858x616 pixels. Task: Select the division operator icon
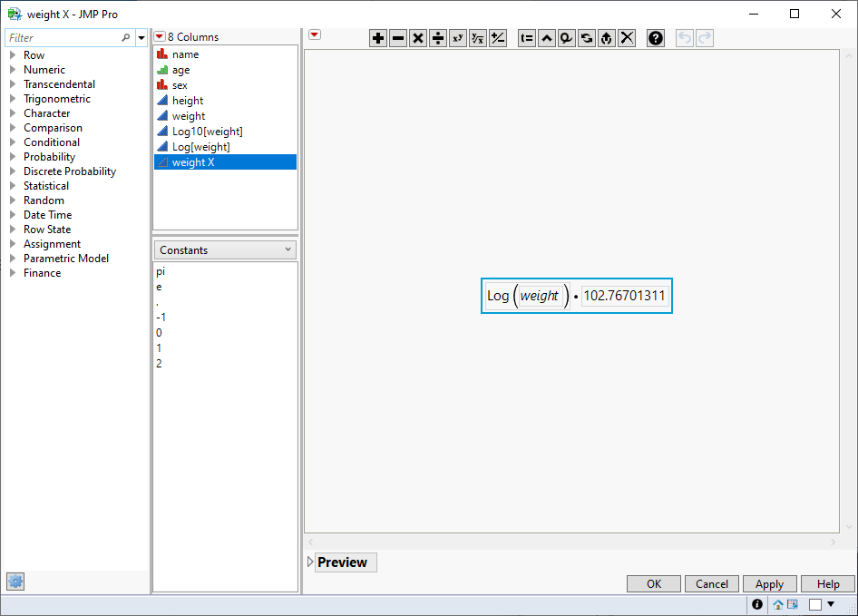(x=437, y=38)
